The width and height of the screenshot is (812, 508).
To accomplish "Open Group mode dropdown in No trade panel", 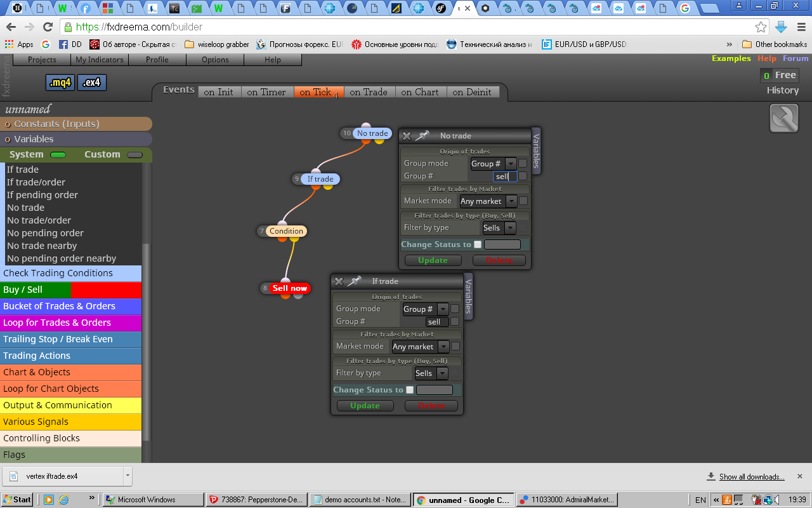I will point(493,164).
